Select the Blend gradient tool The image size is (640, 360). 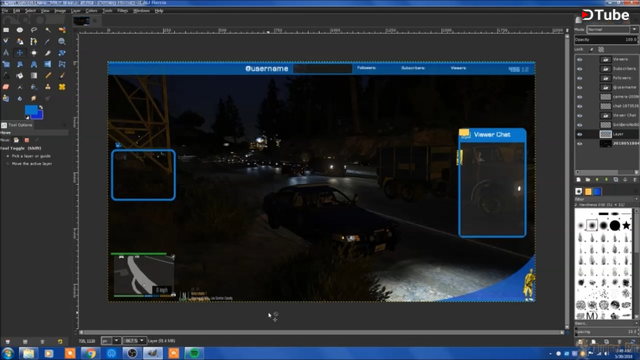pos(34,76)
